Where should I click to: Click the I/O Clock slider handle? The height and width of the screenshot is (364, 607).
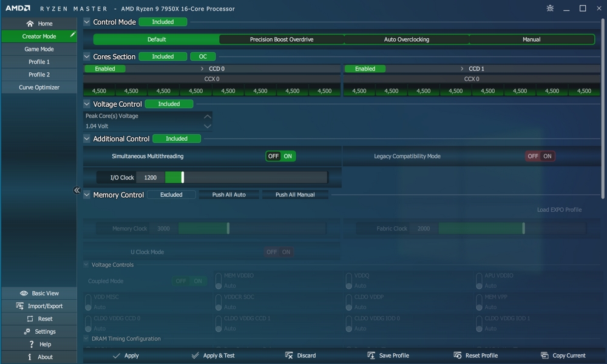[183, 178]
